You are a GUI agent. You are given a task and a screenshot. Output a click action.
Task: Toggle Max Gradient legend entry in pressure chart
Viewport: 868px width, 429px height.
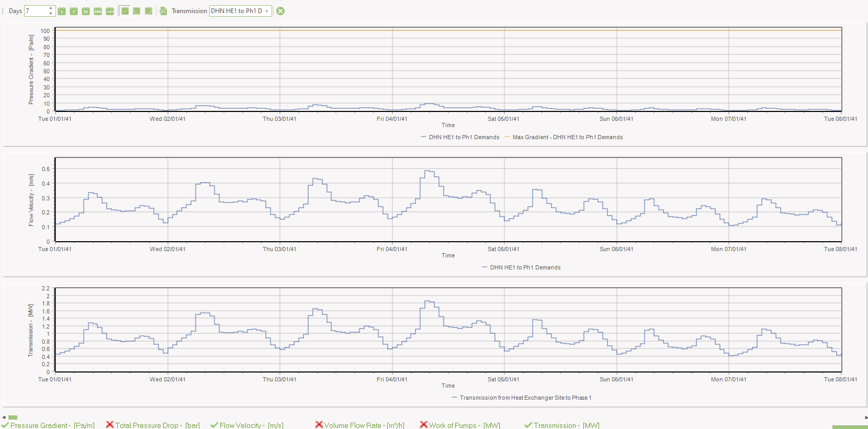coord(564,137)
